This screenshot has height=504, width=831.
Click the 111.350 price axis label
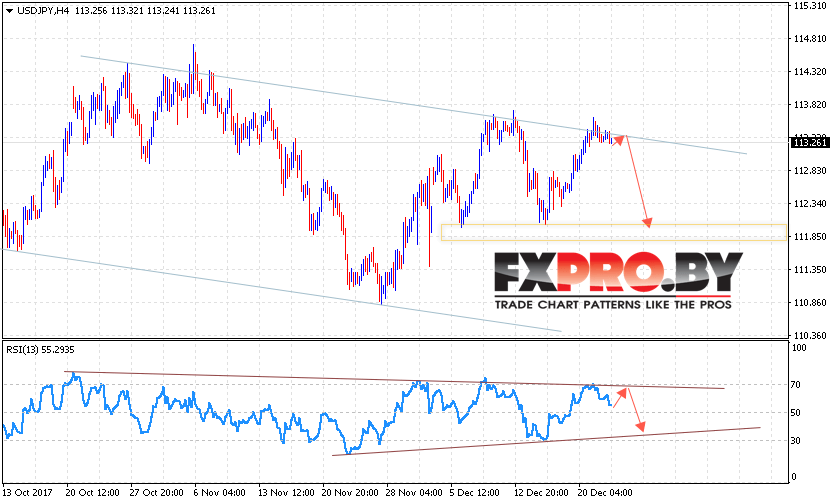[810, 270]
